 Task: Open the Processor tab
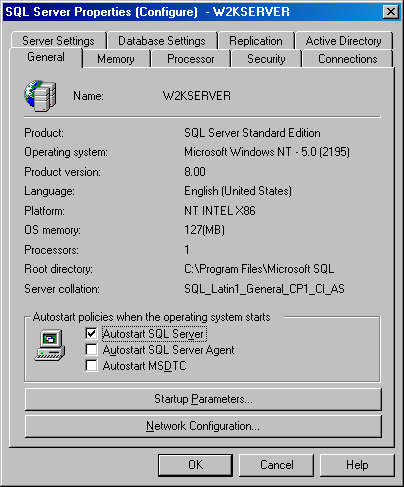[x=190, y=59]
